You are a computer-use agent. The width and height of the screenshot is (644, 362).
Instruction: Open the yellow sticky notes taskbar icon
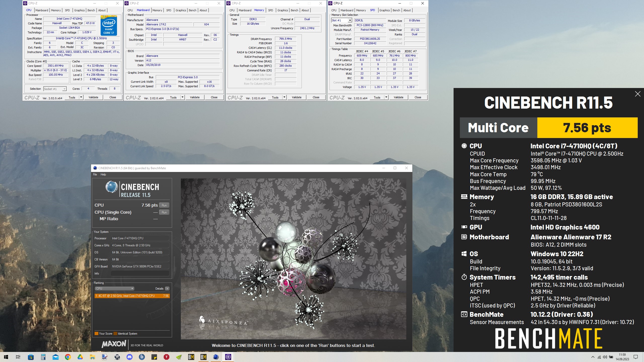click(154, 357)
